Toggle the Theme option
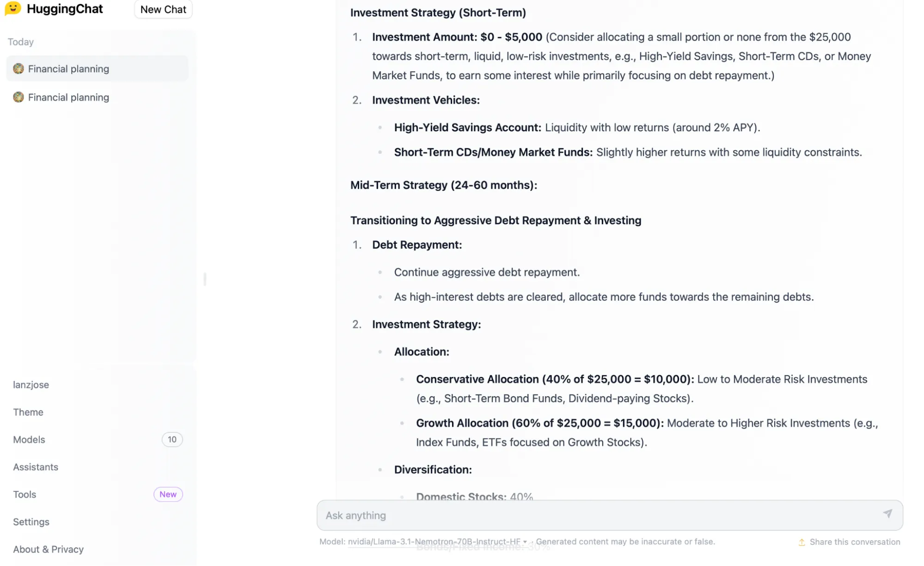 coord(28,412)
